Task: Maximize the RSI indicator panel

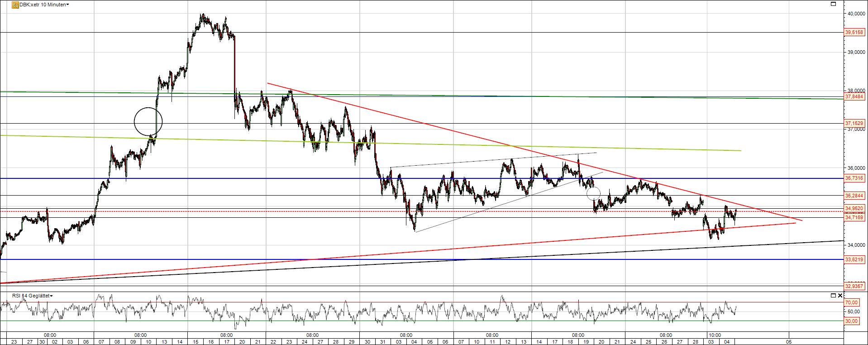Action: 833,296
